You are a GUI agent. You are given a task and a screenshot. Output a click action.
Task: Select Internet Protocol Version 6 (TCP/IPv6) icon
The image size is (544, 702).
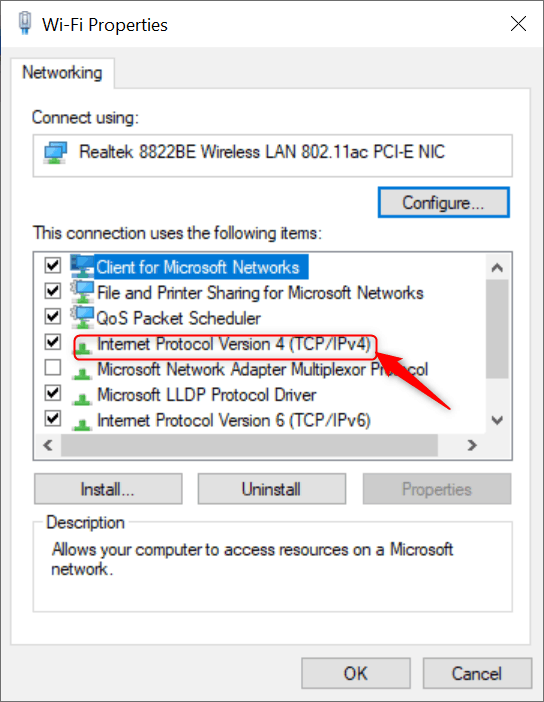pos(82,423)
